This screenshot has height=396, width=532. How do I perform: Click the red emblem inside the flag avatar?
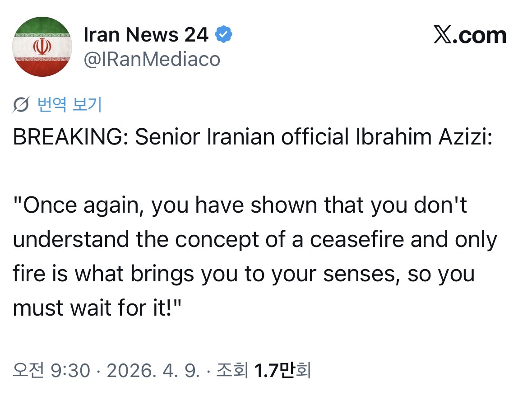coord(42,46)
